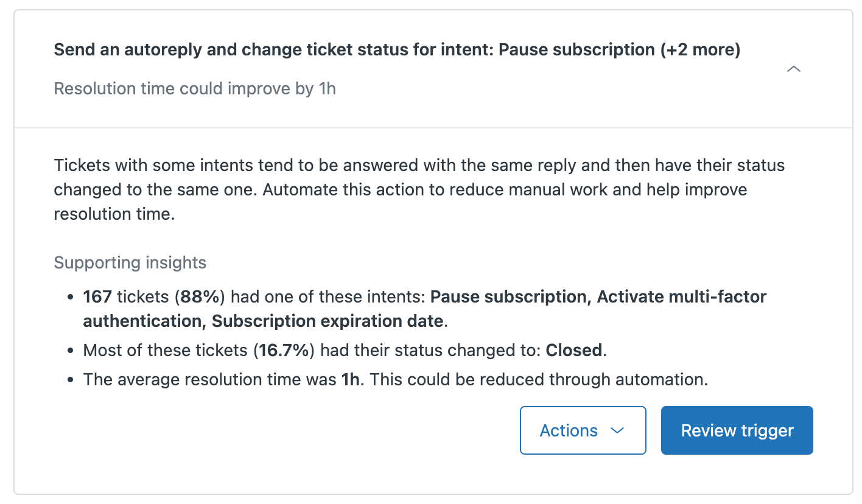The width and height of the screenshot is (862, 504).
Task: Click the bold 'Closed' status text
Action: (574, 351)
